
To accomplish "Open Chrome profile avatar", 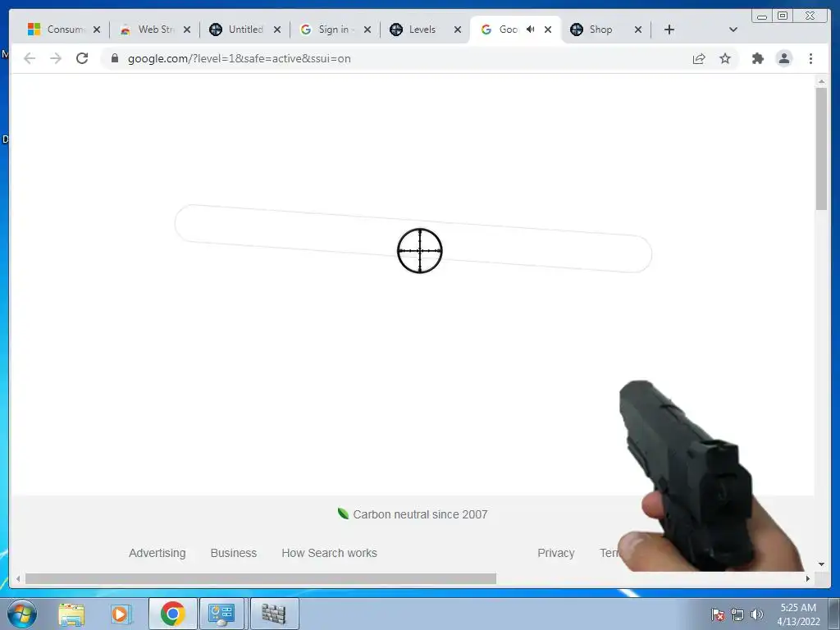I will (783, 58).
